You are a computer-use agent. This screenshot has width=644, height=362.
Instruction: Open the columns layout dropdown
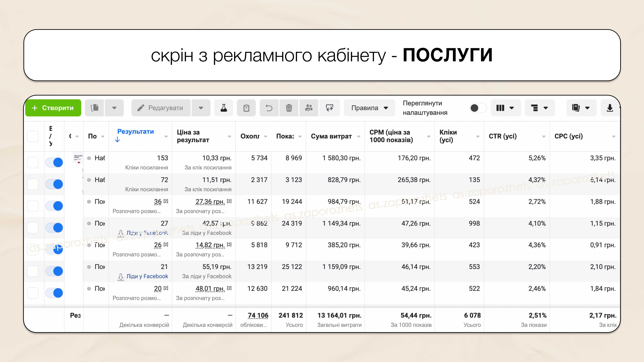coord(506,108)
